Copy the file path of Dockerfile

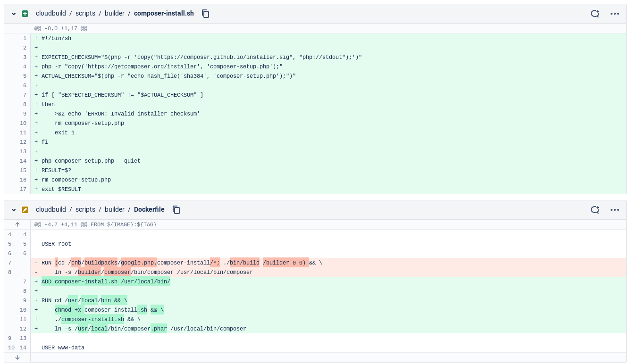tap(176, 210)
